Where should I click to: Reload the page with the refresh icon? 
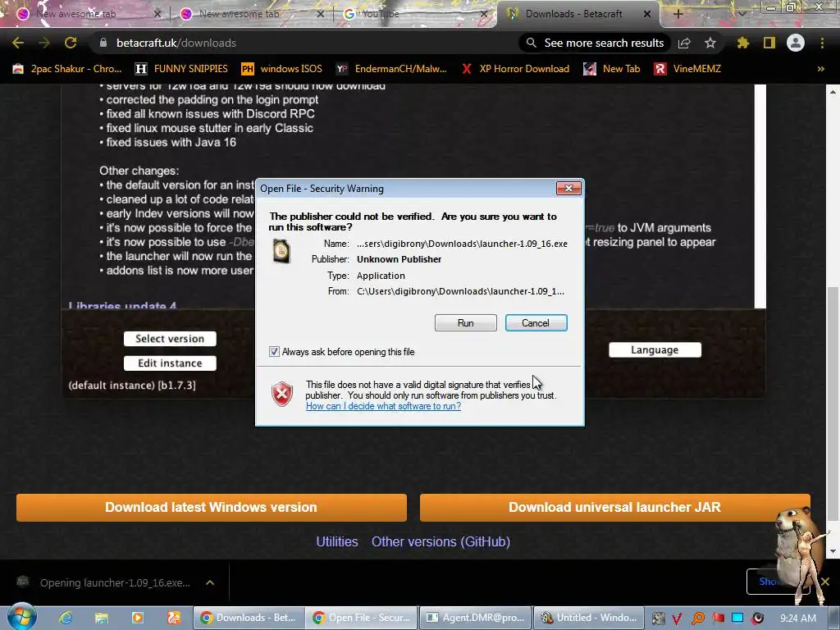(x=71, y=43)
